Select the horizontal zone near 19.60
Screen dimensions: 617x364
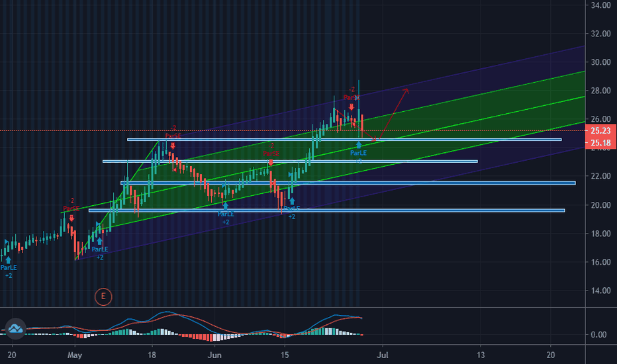click(x=326, y=210)
